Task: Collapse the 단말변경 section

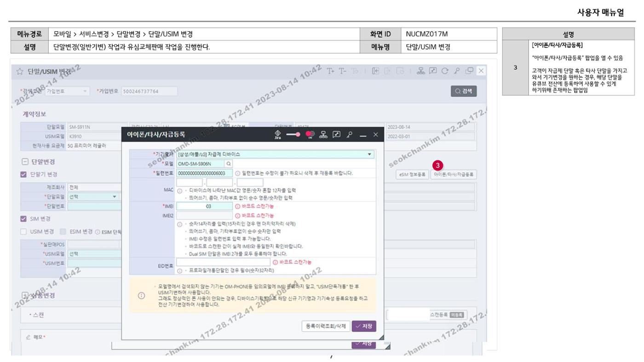Action: (25, 162)
